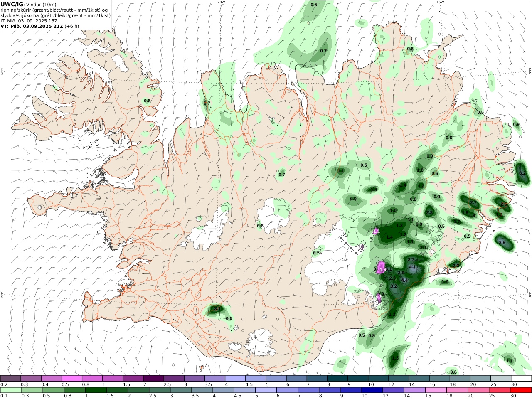Click the valid time 'VT: Mið. 03.09.2025 21Z'

(32, 26)
